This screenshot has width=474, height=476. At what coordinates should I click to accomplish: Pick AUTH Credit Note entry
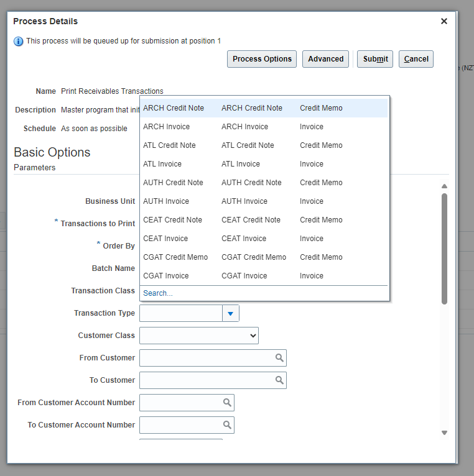click(x=264, y=183)
